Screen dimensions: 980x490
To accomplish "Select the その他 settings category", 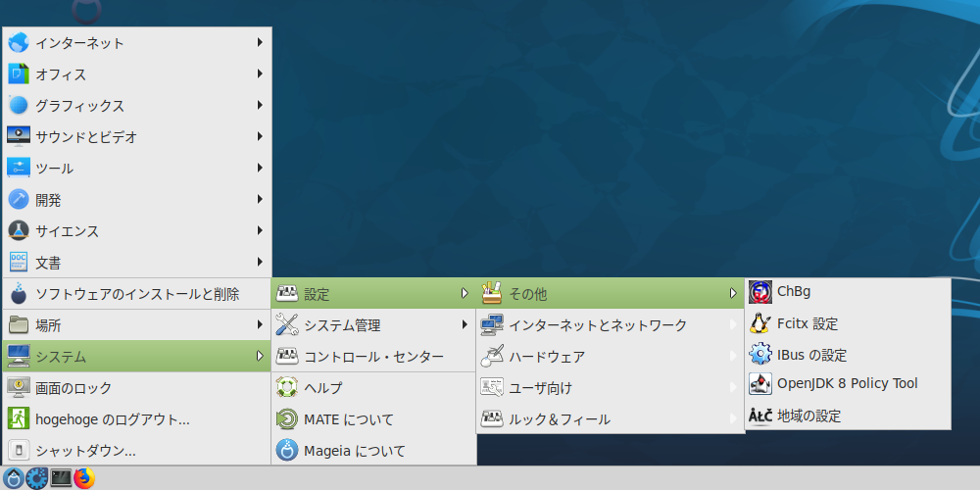I will tap(610, 293).
